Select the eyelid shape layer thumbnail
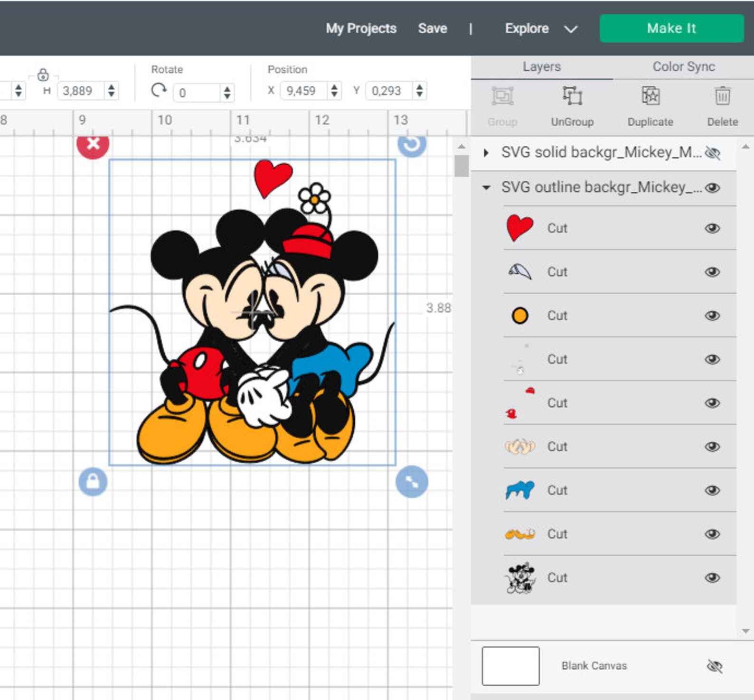 [520, 272]
